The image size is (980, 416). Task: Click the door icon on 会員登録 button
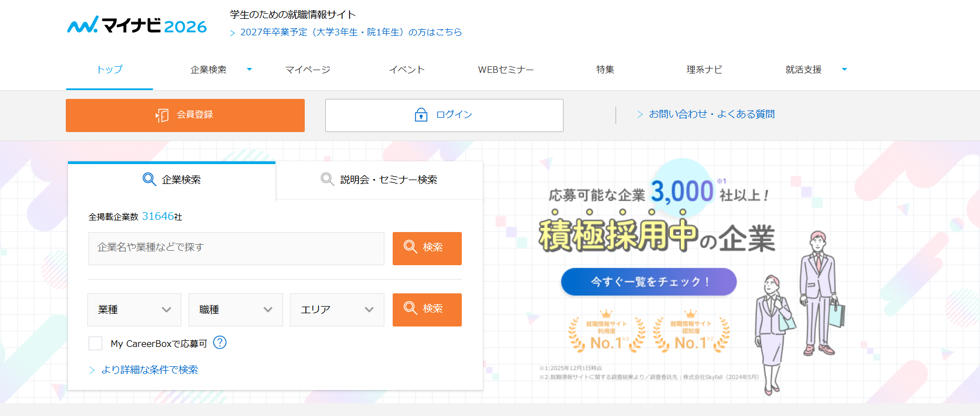click(x=162, y=115)
